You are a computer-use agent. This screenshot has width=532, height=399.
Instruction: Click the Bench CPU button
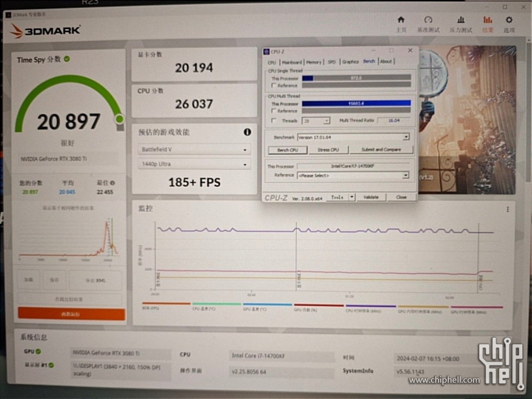(x=287, y=150)
